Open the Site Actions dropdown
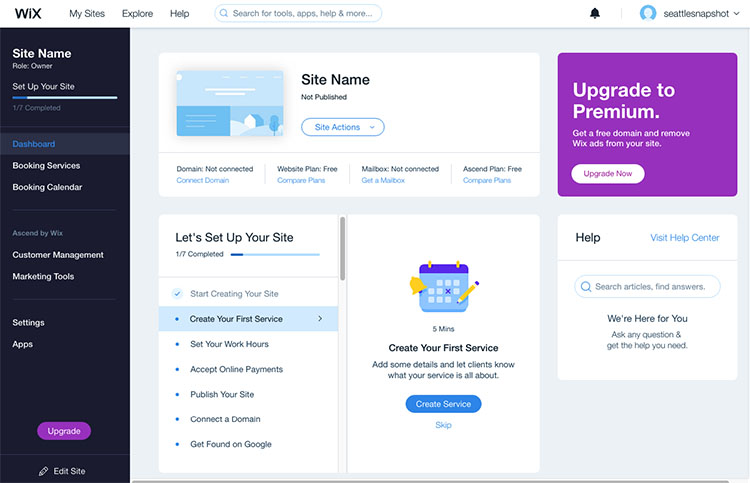 point(342,127)
